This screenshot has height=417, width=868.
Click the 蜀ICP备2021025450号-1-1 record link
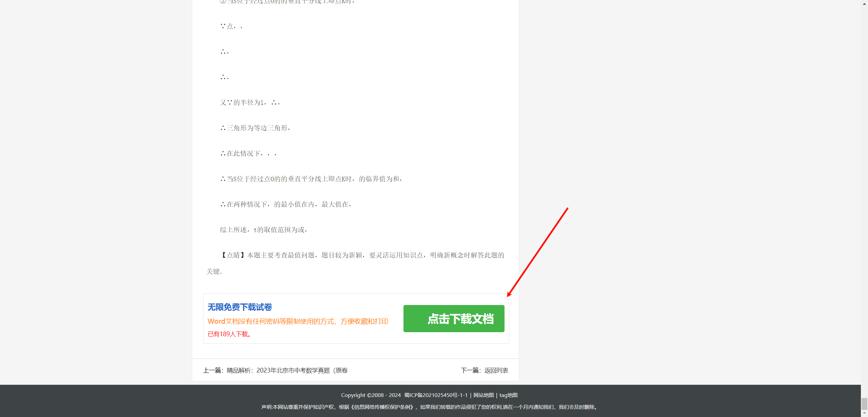(x=436, y=395)
